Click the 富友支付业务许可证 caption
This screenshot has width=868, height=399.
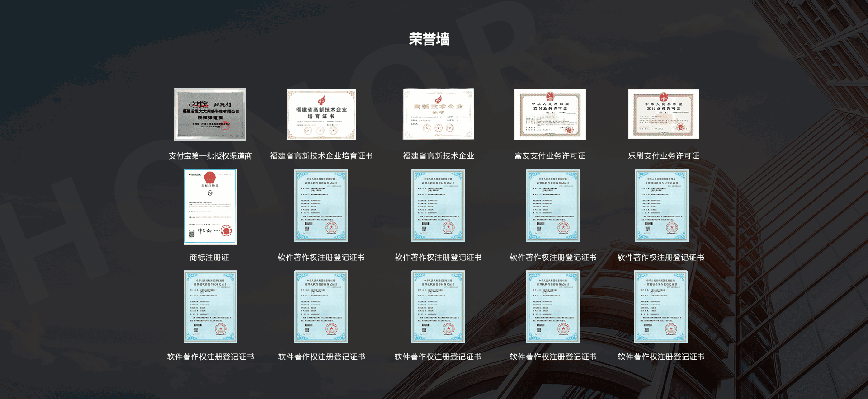tap(550, 156)
